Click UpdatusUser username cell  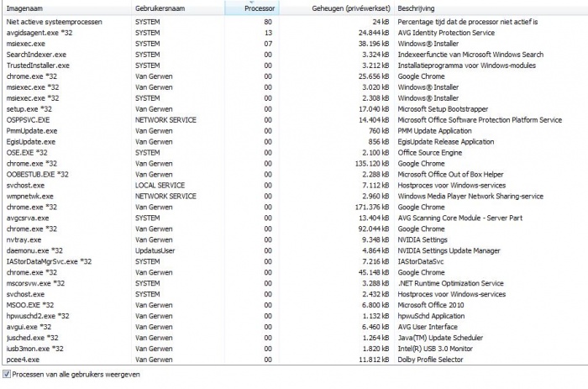[x=155, y=250]
